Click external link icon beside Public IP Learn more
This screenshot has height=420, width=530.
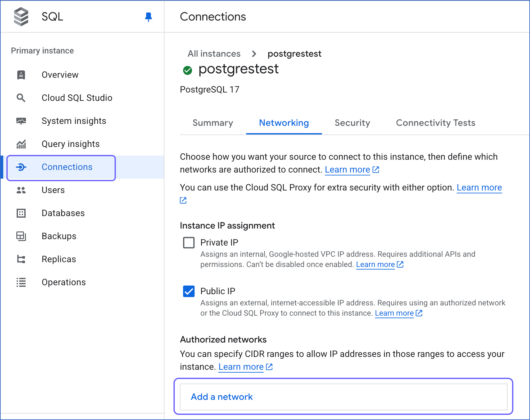pyautogui.click(x=419, y=313)
